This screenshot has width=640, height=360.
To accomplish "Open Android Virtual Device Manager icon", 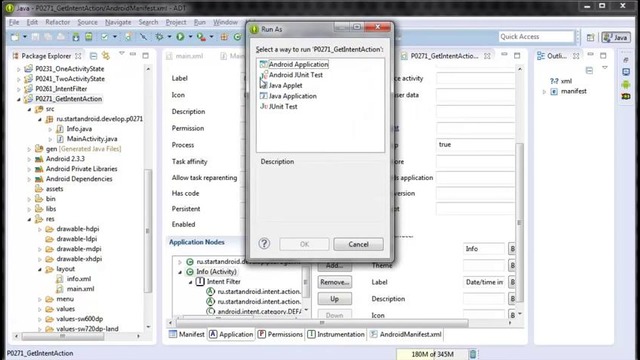I will (x=89, y=37).
